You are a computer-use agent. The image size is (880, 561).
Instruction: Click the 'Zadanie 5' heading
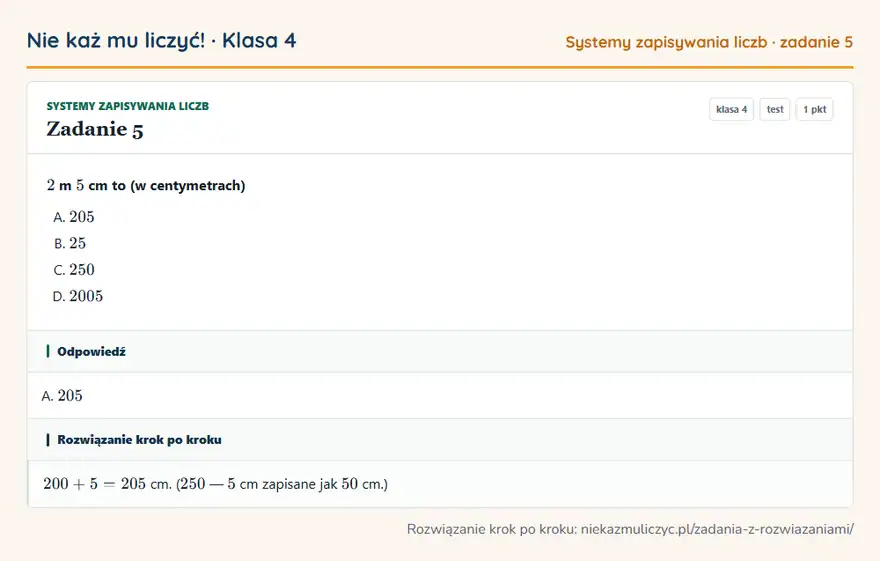95,129
